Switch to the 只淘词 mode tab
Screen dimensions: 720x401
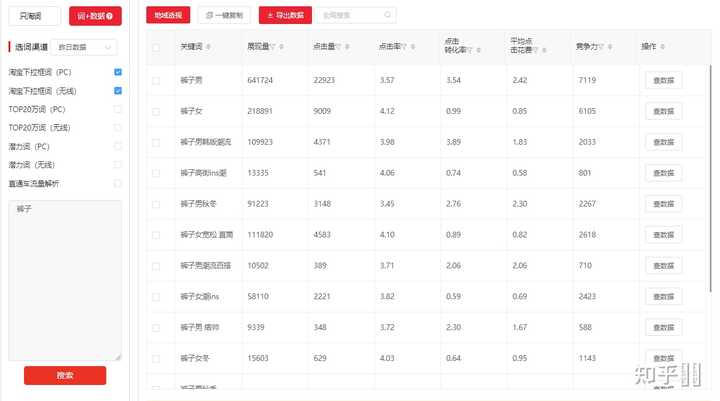[34, 16]
